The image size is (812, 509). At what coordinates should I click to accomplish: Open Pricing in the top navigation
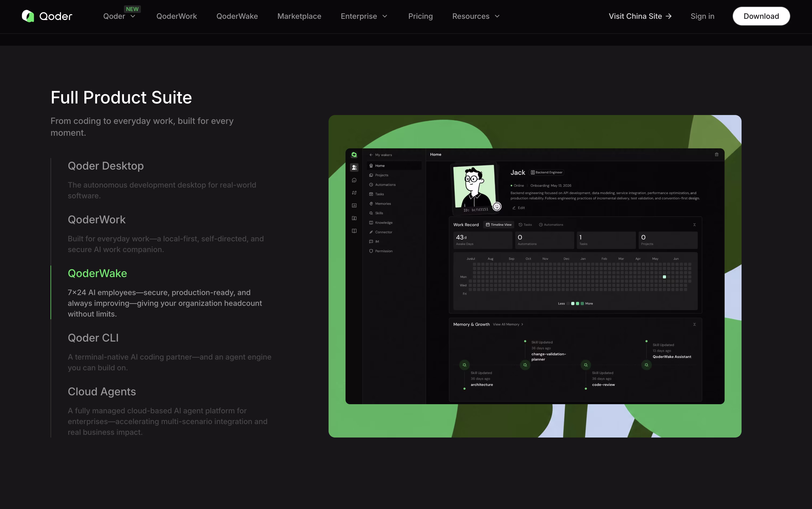tap(420, 16)
